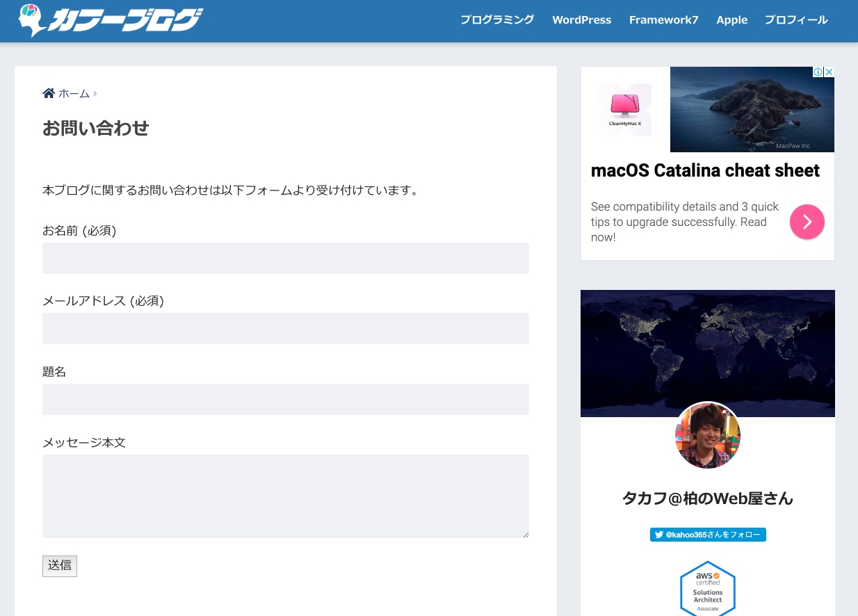Click the メールアドレス input field
The image size is (858, 616).
click(285, 328)
